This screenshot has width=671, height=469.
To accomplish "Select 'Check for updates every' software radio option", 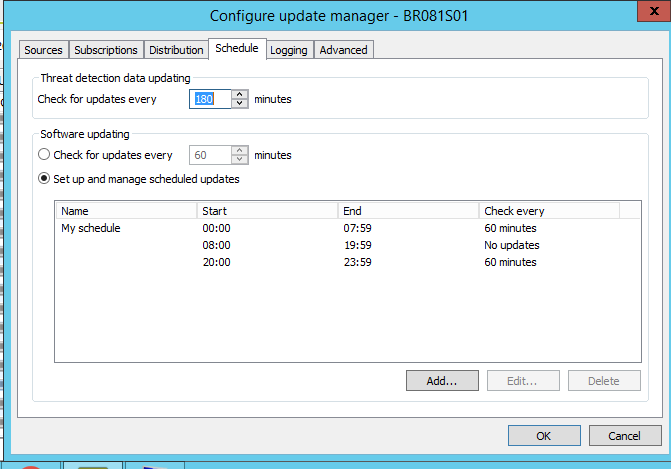I will 44,155.
